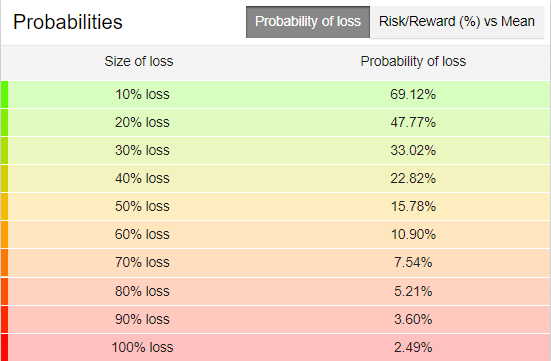Click the 10.90% probability value
551x361 pixels.
click(x=413, y=234)
